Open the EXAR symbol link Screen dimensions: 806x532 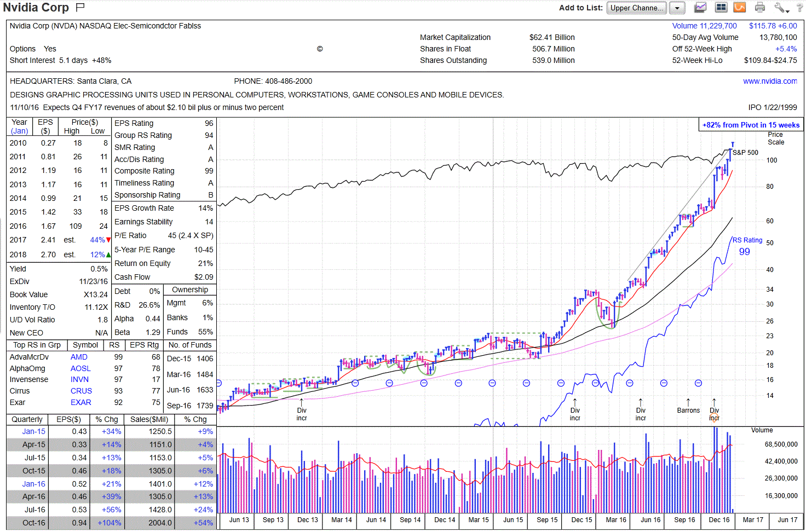pos(81,402)
